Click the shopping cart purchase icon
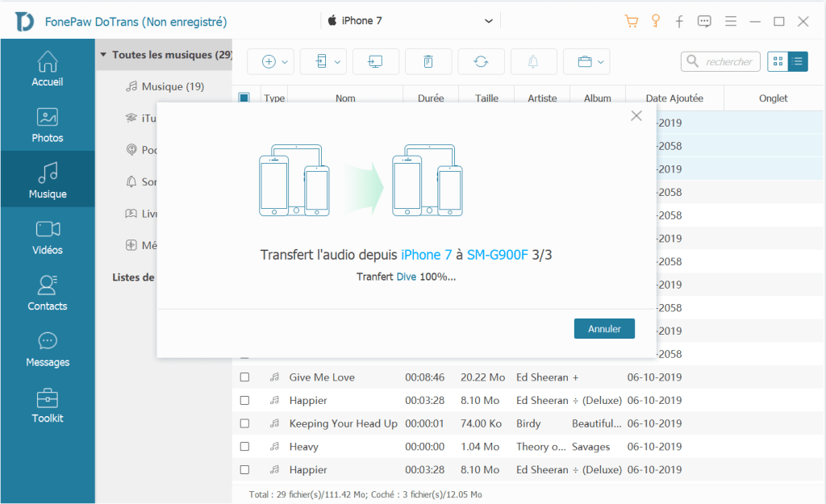 pos(631,21)
